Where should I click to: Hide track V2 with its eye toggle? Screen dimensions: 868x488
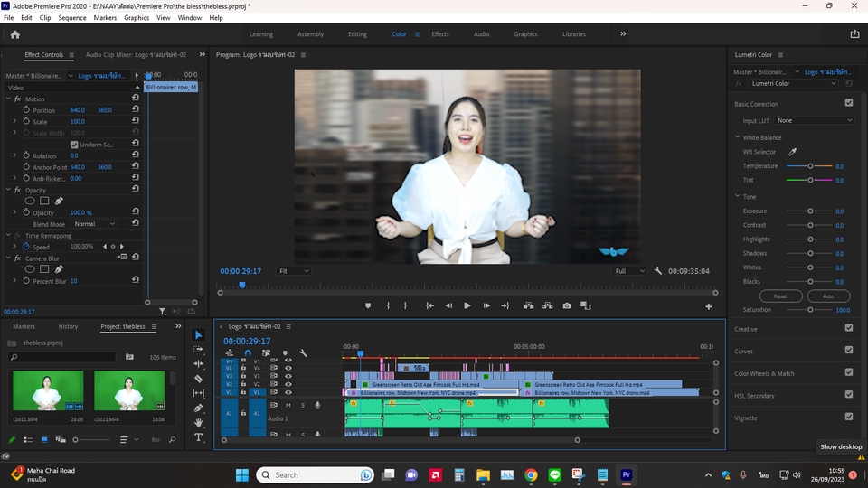(288, 384)
